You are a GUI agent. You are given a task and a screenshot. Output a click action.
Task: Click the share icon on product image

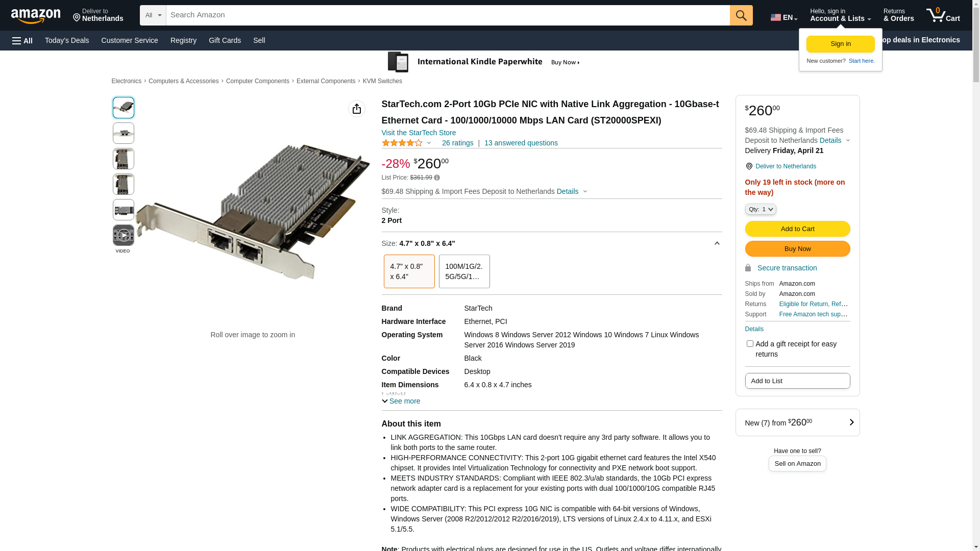click(357, 109)
